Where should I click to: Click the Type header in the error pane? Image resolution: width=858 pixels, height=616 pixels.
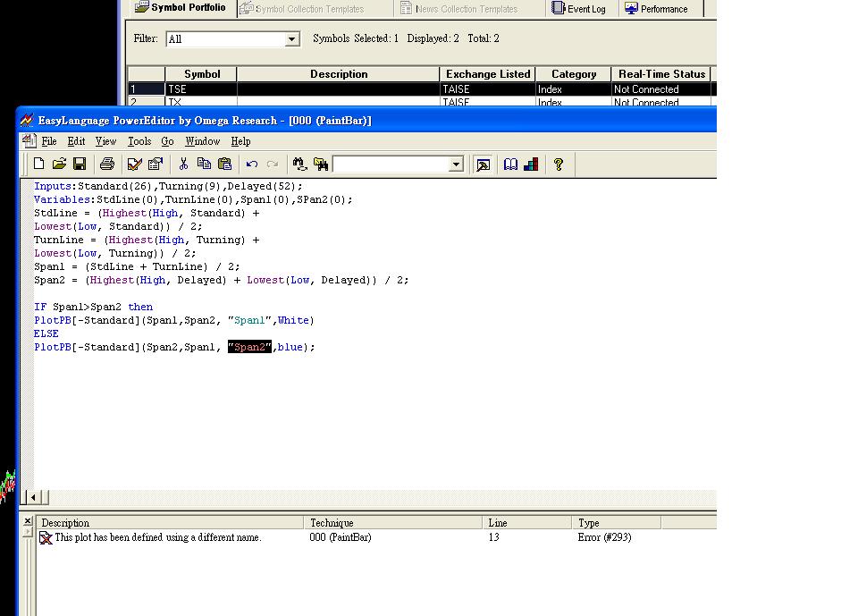pyautogui.click(x=617, y=523)
